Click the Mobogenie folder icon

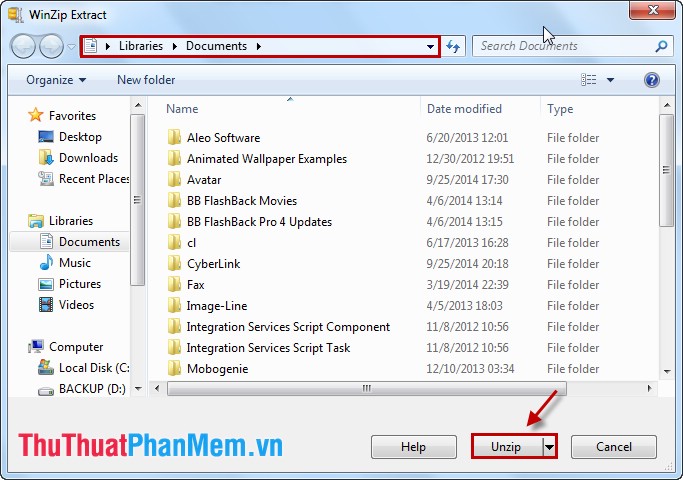(x=174, y=368)
